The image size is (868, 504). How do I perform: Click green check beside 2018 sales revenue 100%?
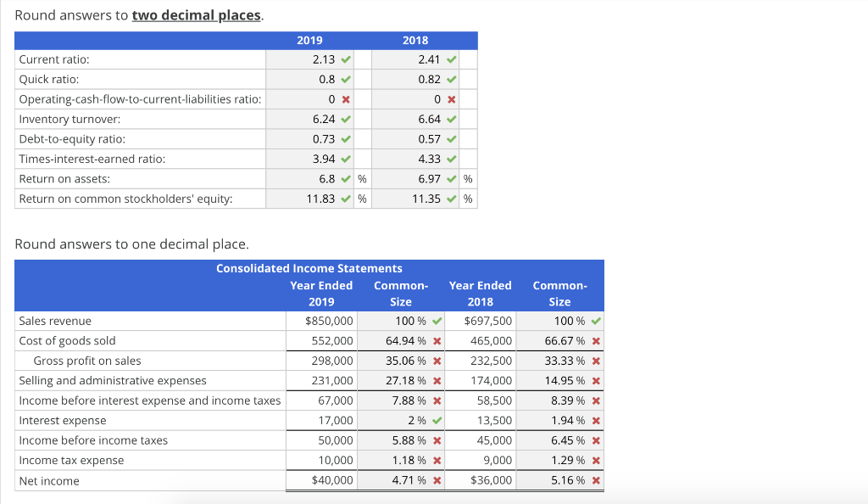(596, 322)
